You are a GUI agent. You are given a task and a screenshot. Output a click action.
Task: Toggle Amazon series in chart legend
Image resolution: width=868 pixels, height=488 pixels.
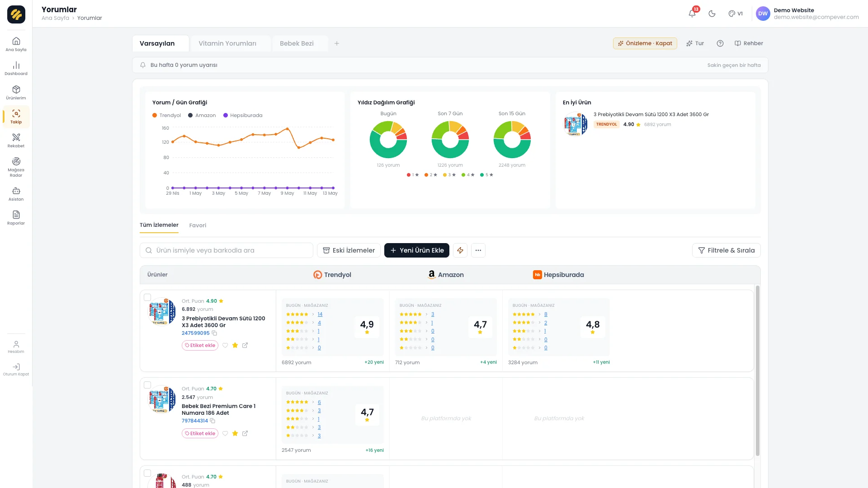pos(202,115)
